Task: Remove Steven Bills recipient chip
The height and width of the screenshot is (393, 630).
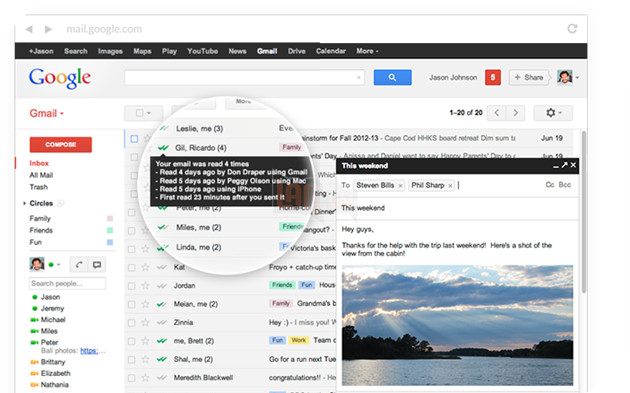Action: pyautogui.click(x=400, y=186)
